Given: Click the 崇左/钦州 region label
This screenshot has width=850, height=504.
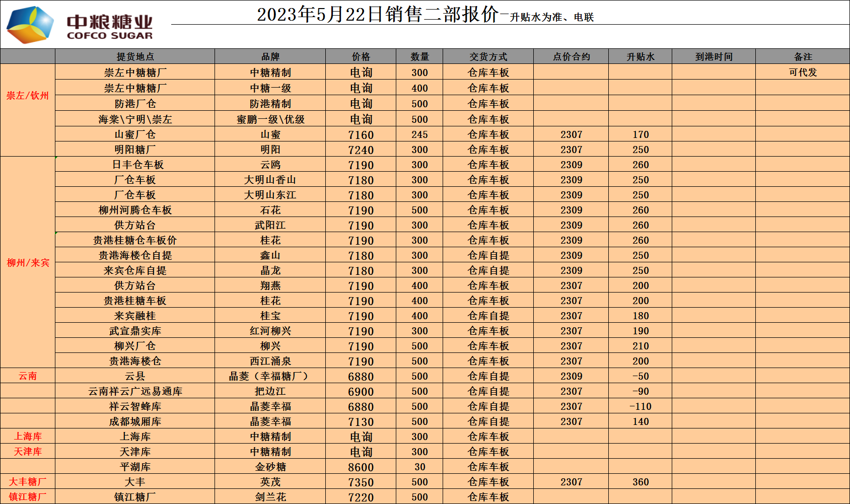Looking at the screenshot, I should pyautogui.click(x=28, y=96).
